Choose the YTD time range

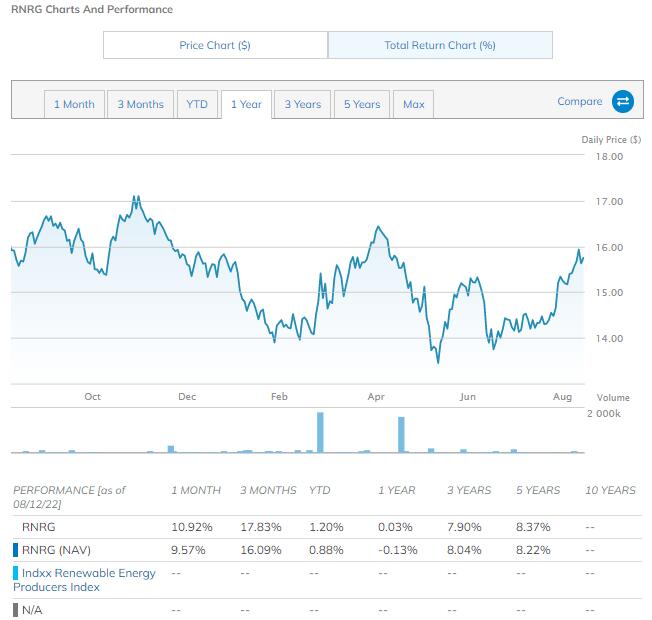[x=197, y=104]
